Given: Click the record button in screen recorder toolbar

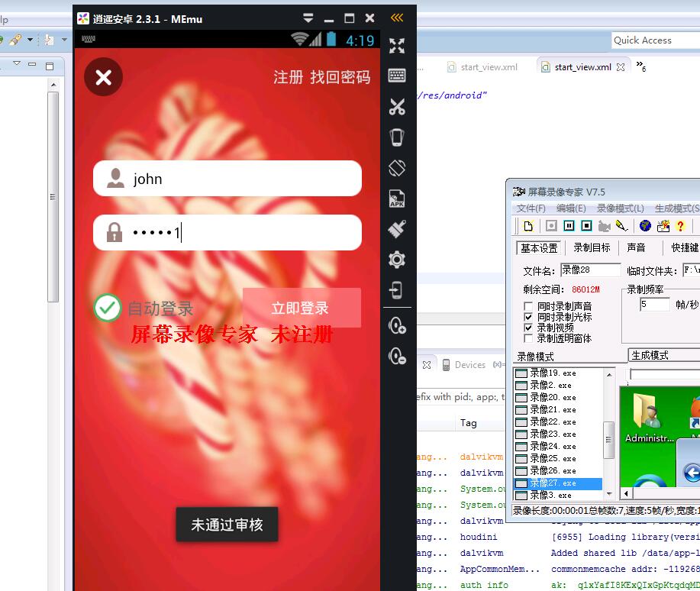Looking at the screenshot, I should coord(551,226).
